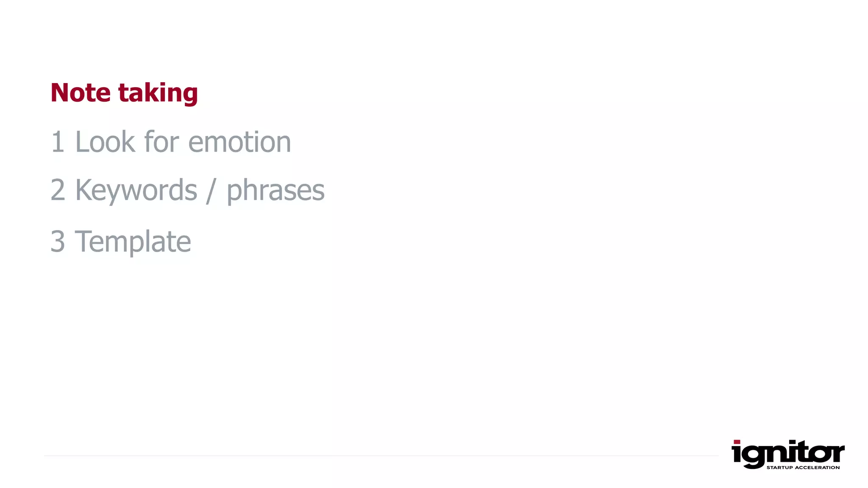868x488 pixels.
Task: Click the red Note taking heading
Action: (x=124, y=93)
